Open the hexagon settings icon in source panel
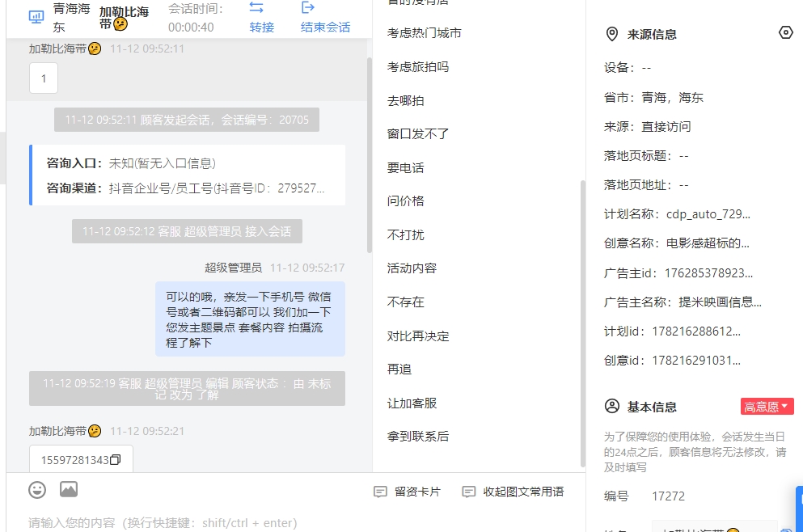 (785, 33)
